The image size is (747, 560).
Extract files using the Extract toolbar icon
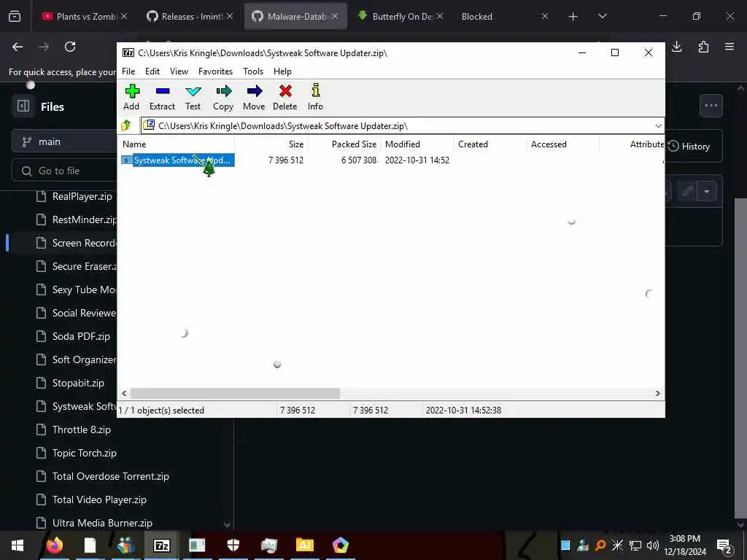click(162, 98)
